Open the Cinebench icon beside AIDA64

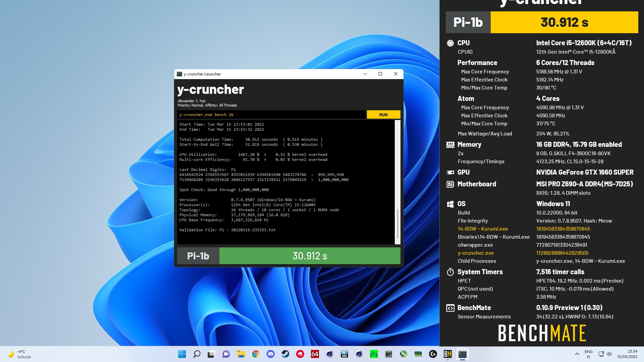[x=330, y=354]
